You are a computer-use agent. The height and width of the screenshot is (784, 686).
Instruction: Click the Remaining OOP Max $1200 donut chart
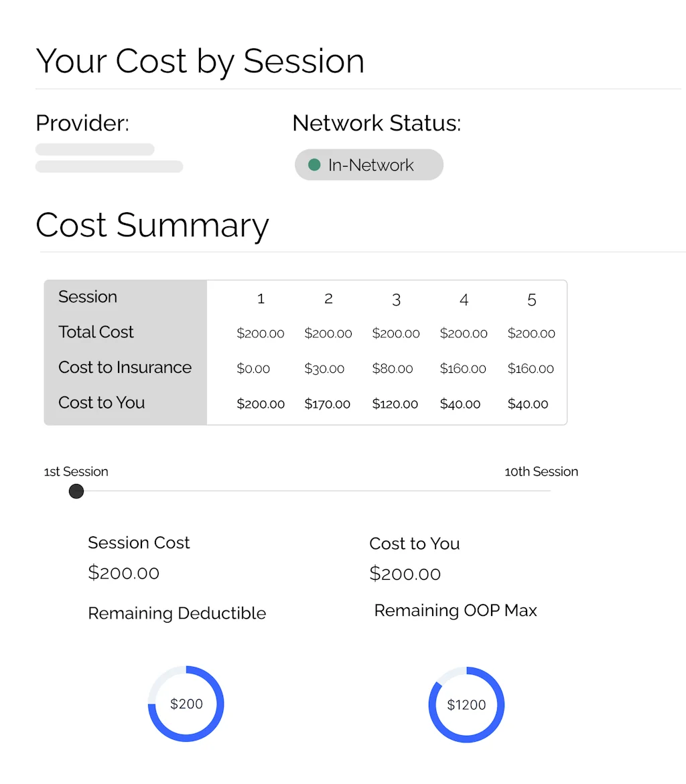coord(466,705)
